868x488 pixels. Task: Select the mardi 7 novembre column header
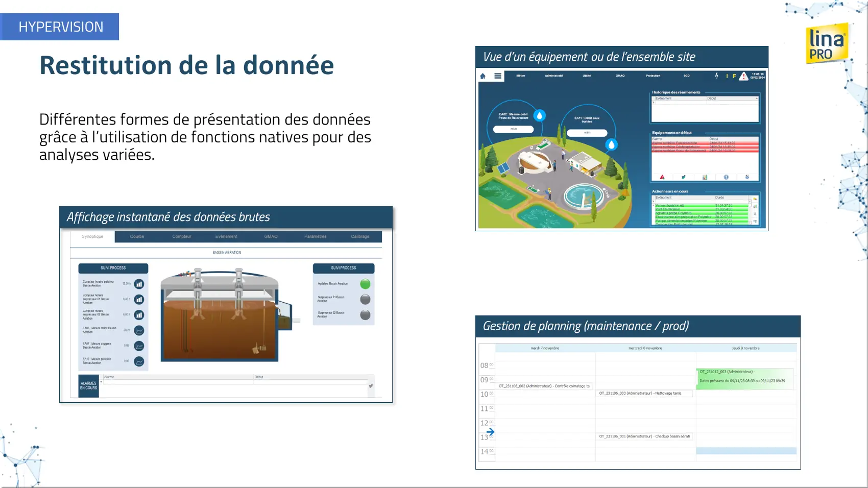pos(545,348)
